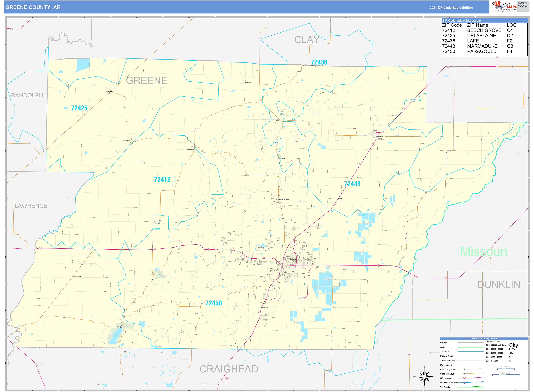Click the Oak Grove Heights label
Viewport: 534px width, 392px height.
click(x=284, y=199)
